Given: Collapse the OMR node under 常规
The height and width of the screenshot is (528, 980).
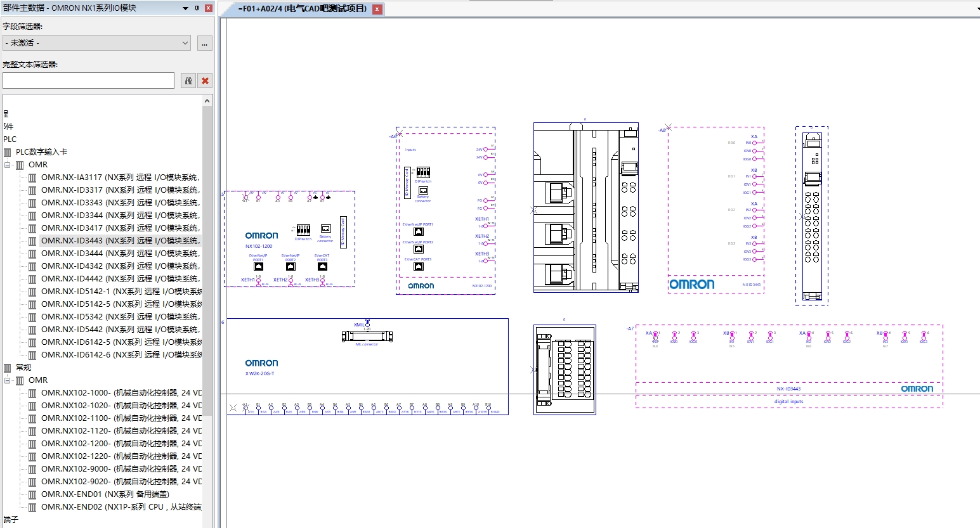Looking at the screenshot, I should pos(8,380).
